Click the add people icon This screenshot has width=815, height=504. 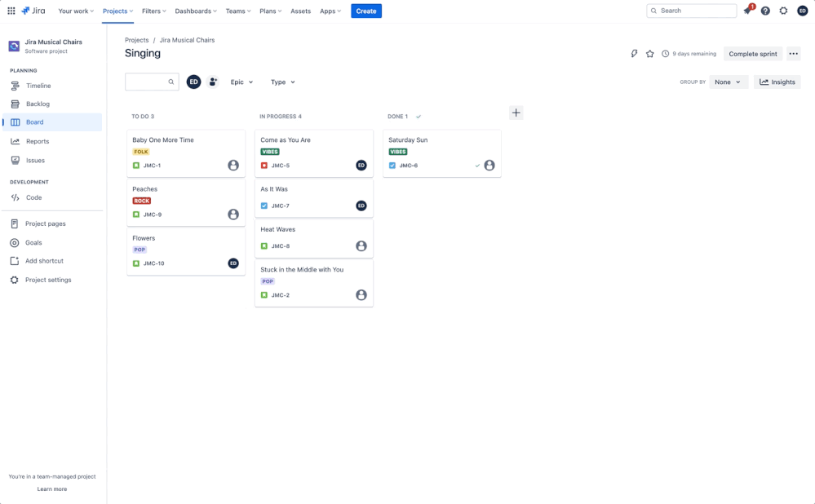point(213,82)
